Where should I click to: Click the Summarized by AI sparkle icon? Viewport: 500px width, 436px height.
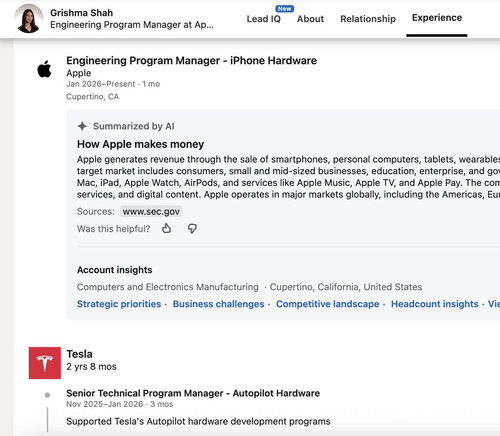pyautogui.click(x=82, y=126)
